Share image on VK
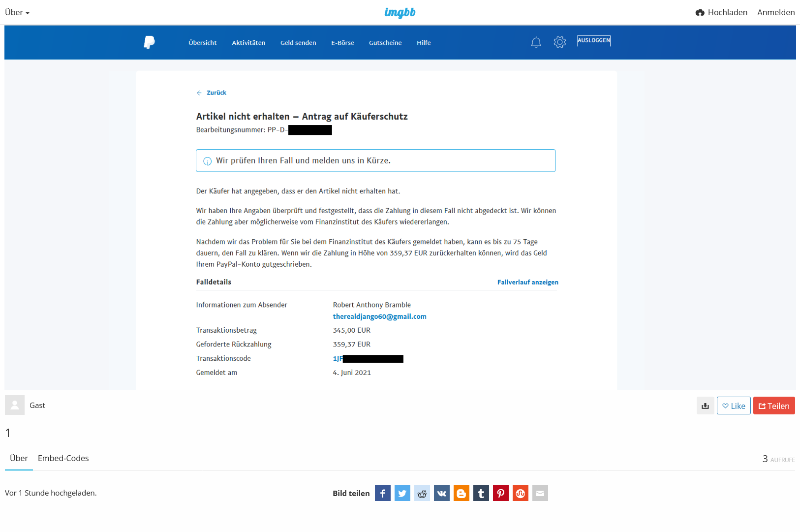The image size is (800, 532). click(442, 493)
